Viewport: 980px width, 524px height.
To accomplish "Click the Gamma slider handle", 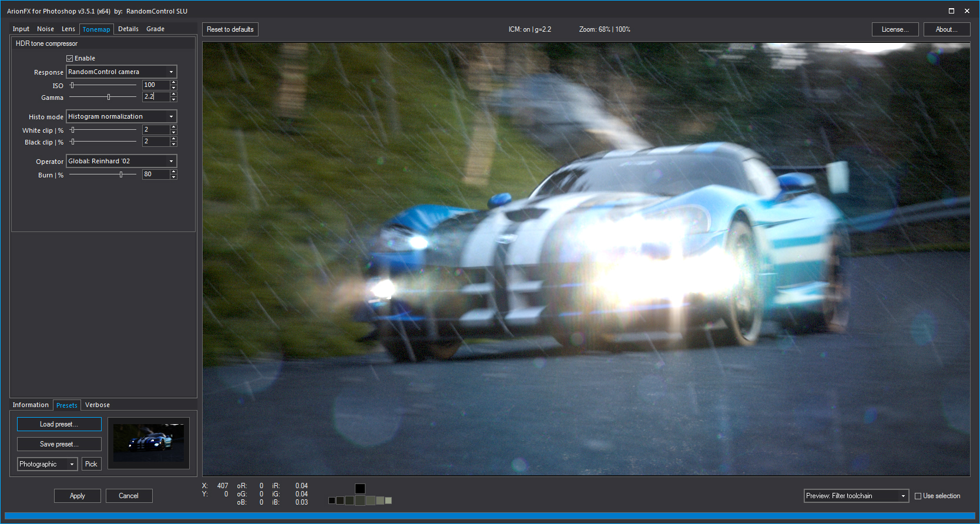I will pos(109,97).
